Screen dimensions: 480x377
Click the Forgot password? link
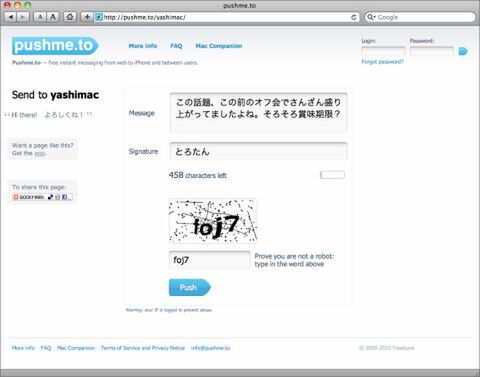(x=382, y=62)
